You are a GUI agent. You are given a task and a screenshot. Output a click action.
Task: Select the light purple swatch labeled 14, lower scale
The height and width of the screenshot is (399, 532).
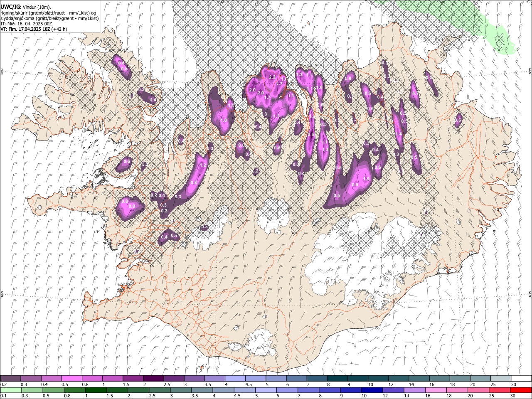pos(415,390)
